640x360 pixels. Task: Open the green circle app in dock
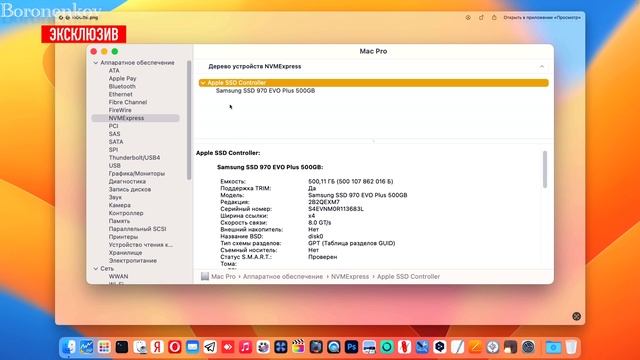(387, 347)
